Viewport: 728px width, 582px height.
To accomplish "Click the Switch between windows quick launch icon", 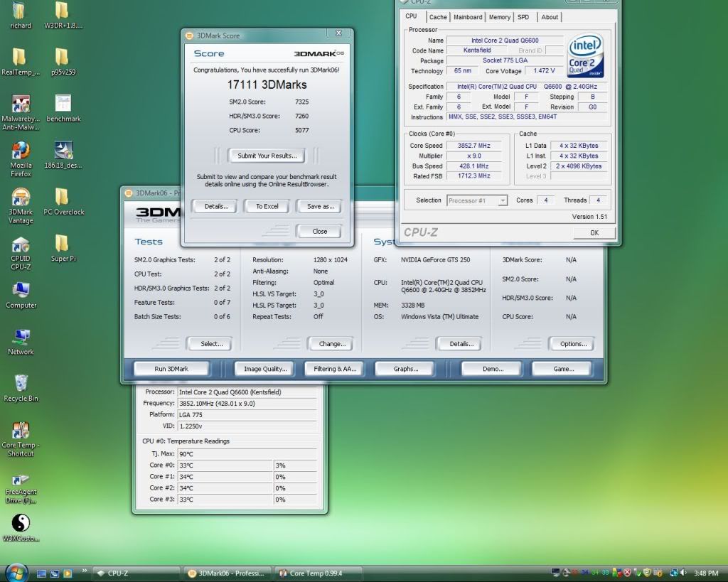I will tap(54, 573).
